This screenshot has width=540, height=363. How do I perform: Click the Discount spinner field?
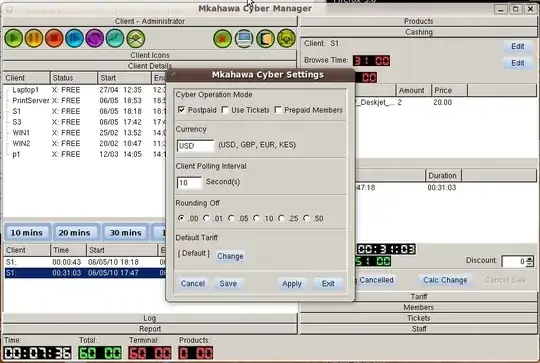517,261
